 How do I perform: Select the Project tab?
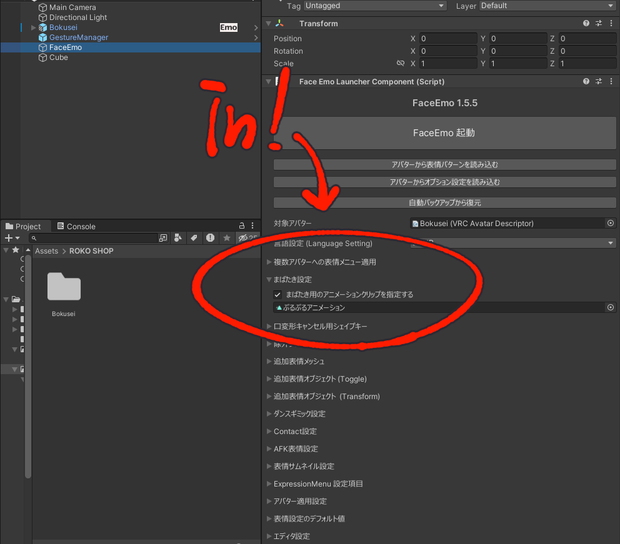(x=23, y=226)
